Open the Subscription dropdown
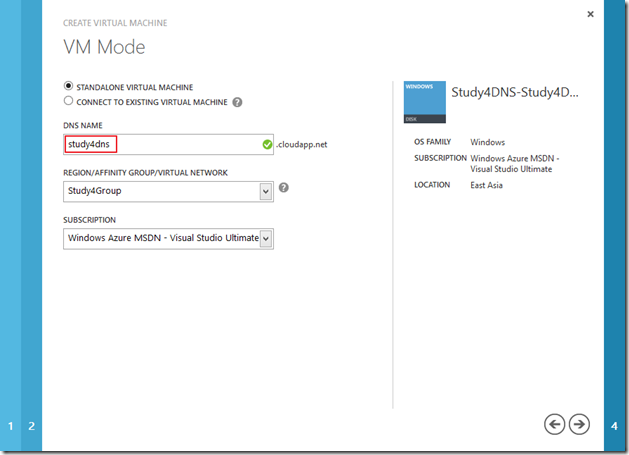 pyautogui.click(x=168, y=239)
